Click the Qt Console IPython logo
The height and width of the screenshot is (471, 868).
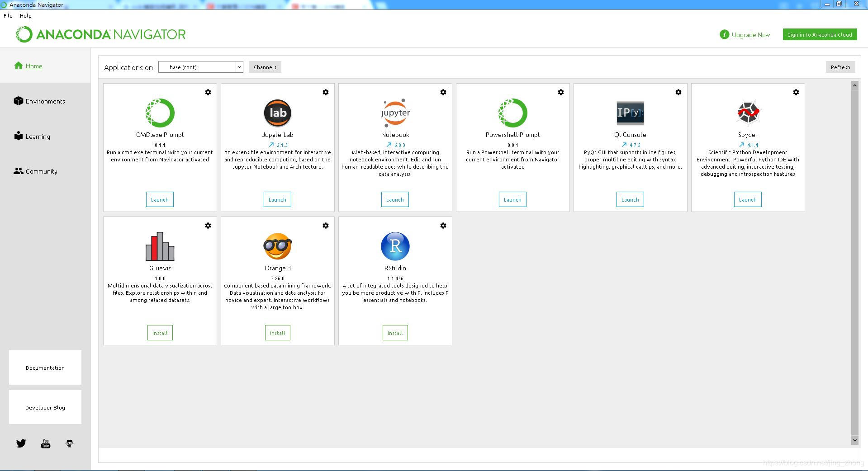click(631, 113)
